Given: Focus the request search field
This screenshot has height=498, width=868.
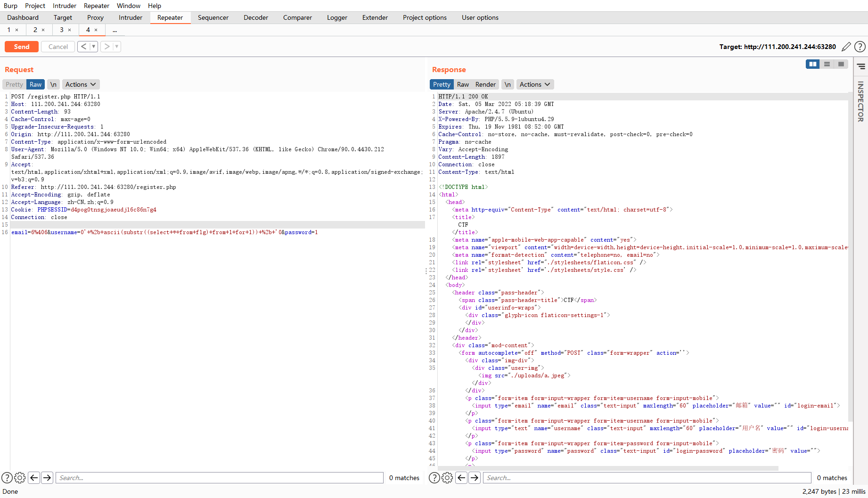Looking at the screenshot, I should click(x=220, y=478).
